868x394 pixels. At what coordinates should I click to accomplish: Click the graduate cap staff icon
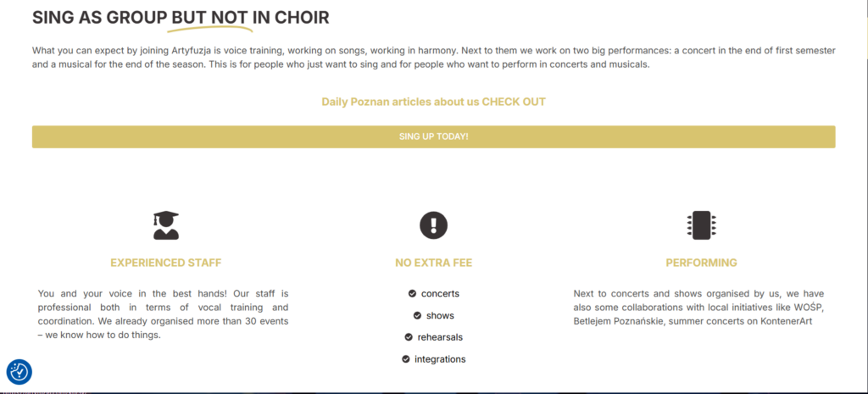point(166,225)
